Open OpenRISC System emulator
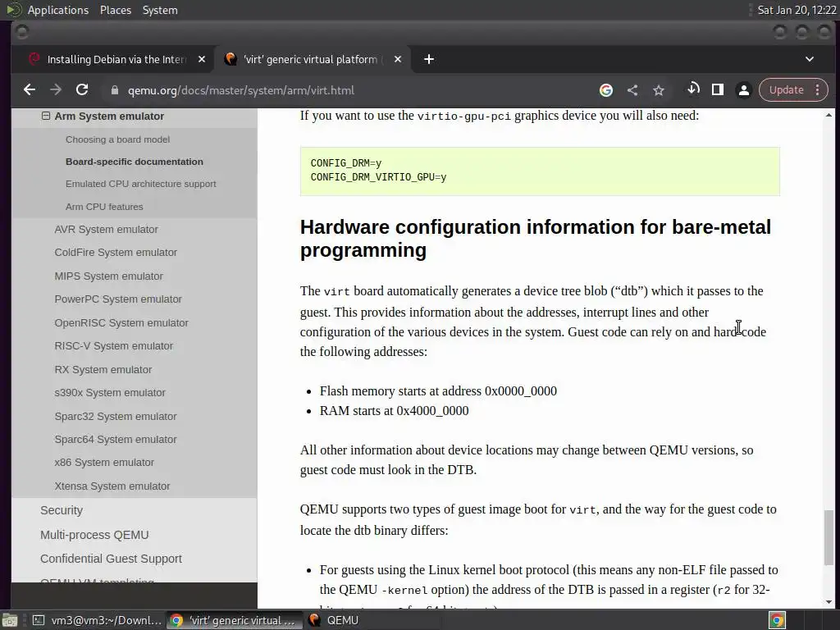Viewport: 840px width, 630px height. pos(121,323)
